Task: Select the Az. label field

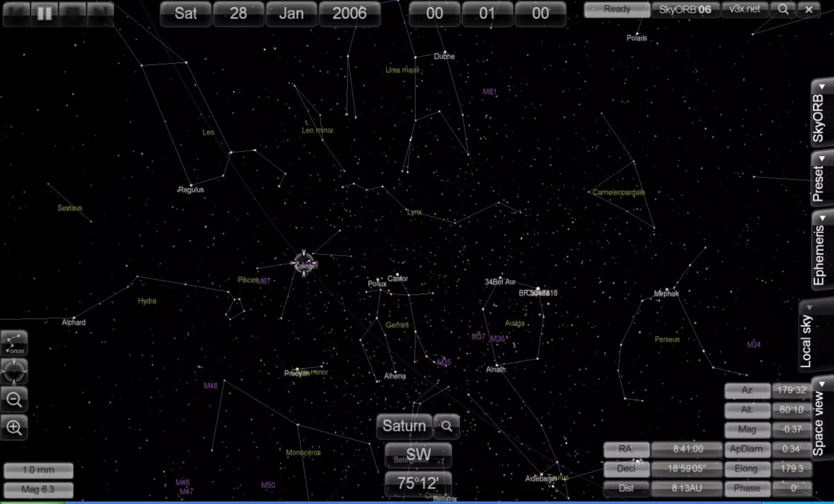Action: [x=748, y=391]
